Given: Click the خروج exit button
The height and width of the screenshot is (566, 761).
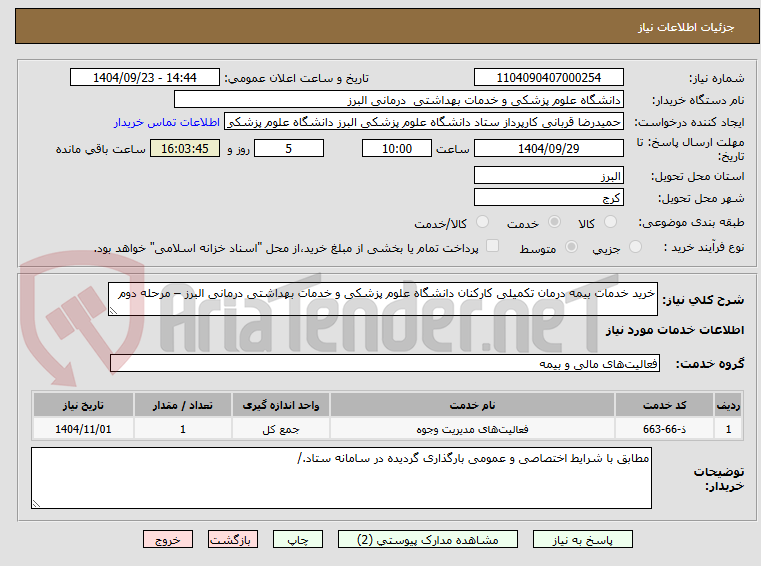Looking at the screenshot, I should point(167,539).
